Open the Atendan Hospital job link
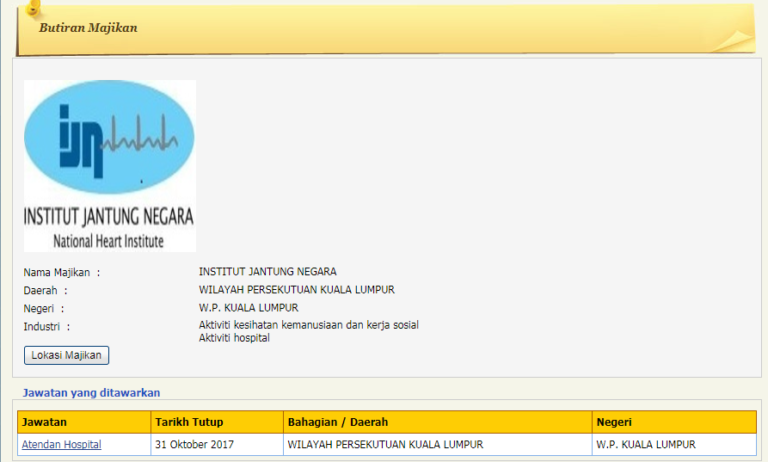The image size is (768, 462). 62,444
